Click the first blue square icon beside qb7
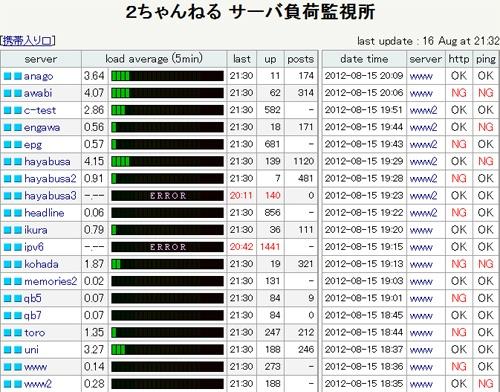Image resolution: width=500 pixels, height=392 pixels. [x=7, y=316]
